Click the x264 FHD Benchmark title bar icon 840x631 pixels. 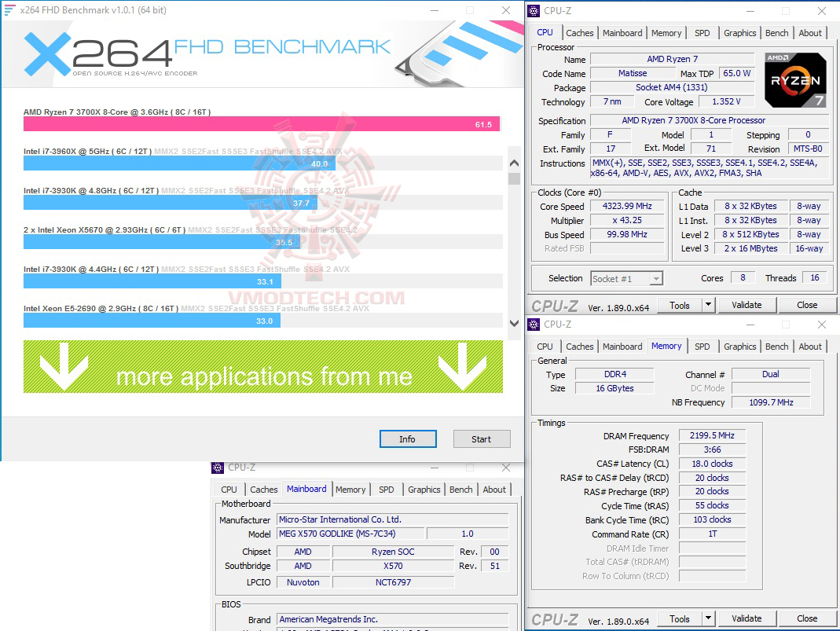pos(9,9)
